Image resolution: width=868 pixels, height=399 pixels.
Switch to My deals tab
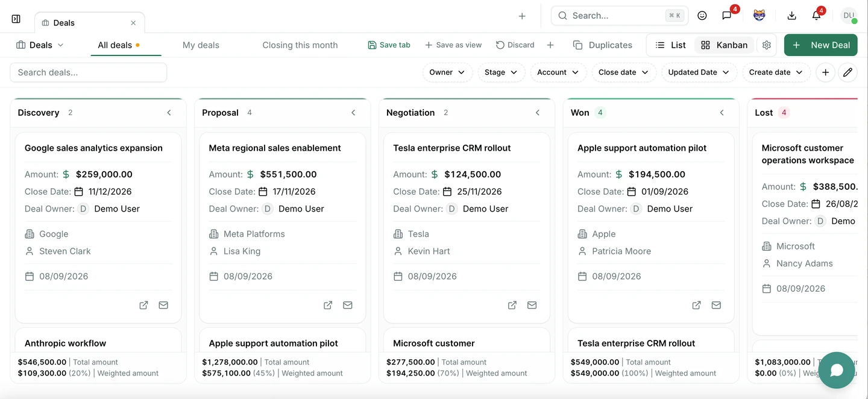pyautogui.click(x=201, y=45)
